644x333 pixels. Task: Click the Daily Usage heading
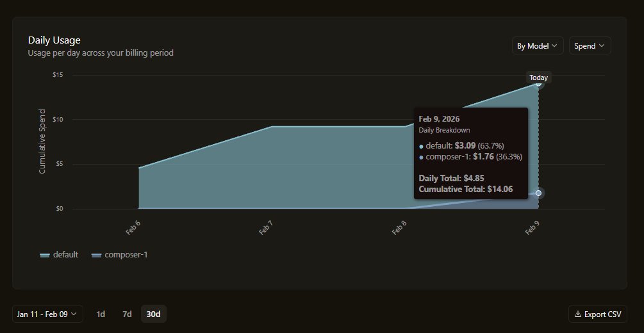[54, 40]
